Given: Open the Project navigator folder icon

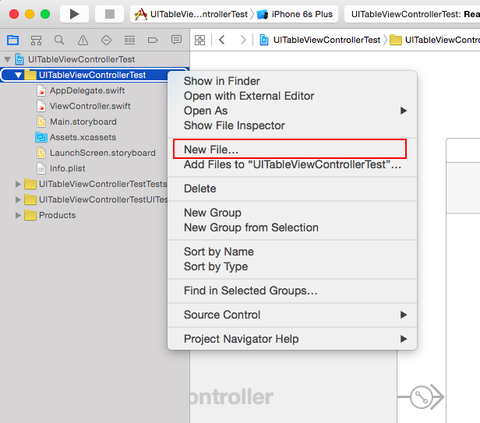Looking at the screenshot, I should (x=13, y=40).
